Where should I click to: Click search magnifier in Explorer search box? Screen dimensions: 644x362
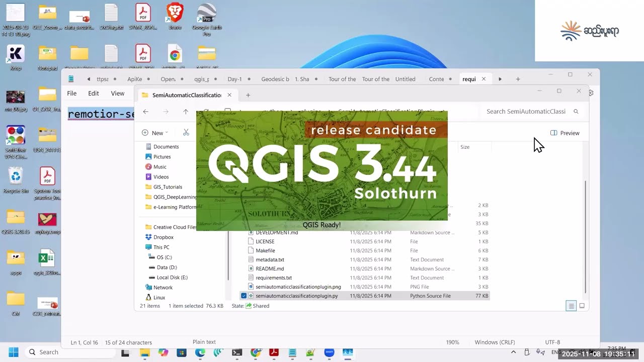tap(576, 112)
